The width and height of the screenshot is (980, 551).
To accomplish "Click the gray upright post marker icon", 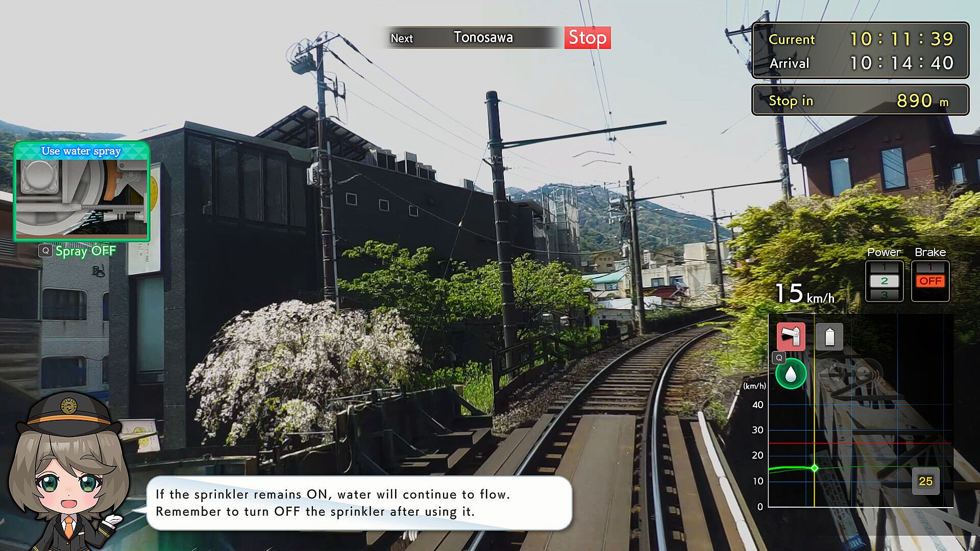I will 829,336.
